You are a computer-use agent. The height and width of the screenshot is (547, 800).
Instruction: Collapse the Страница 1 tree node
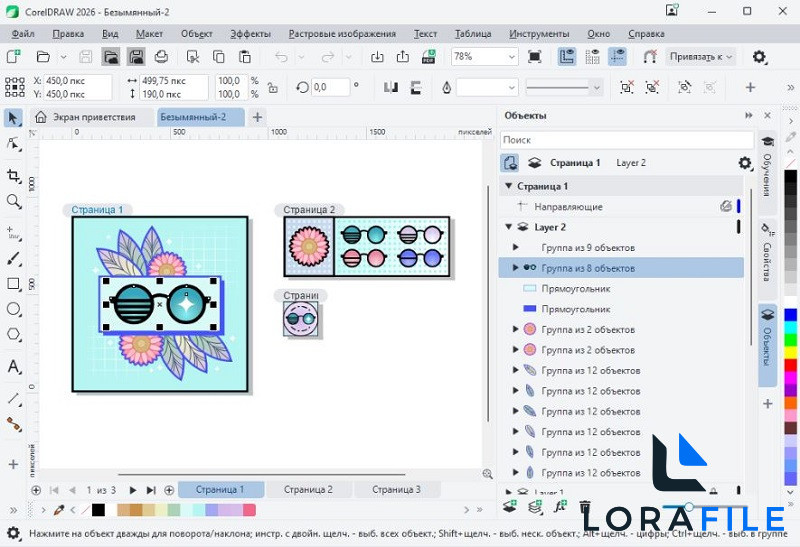click(509, 186)
